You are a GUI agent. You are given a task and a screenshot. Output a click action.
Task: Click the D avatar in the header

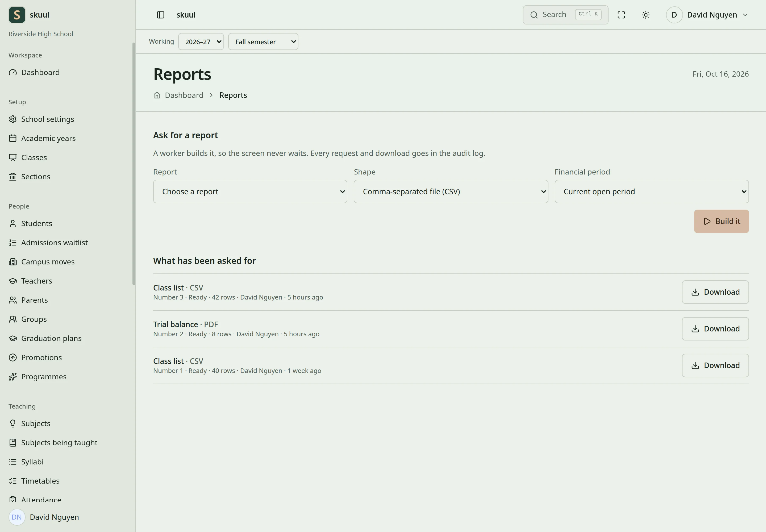tap(674, 15)
